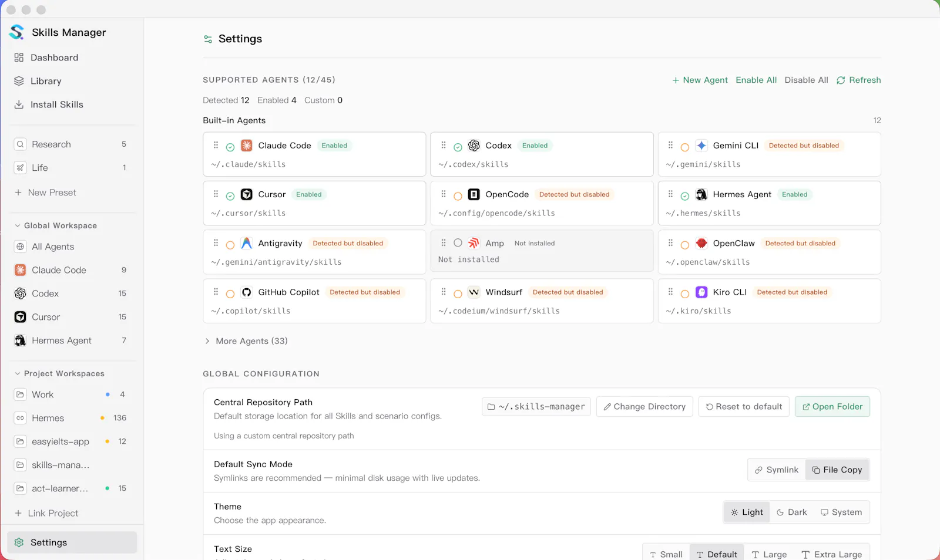The height and width of the screenshot is (560, 940).
Task: Open Claude Code in Global Workspace
Action: [x=72, y=270]
